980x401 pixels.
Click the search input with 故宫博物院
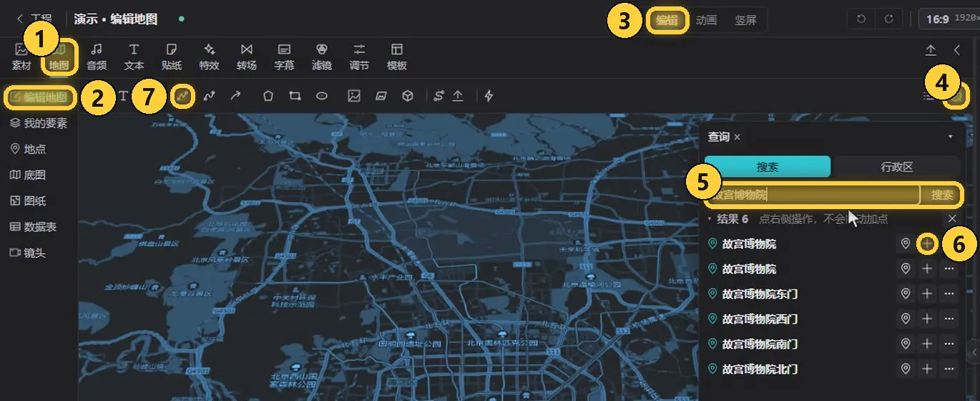point(814,195)
